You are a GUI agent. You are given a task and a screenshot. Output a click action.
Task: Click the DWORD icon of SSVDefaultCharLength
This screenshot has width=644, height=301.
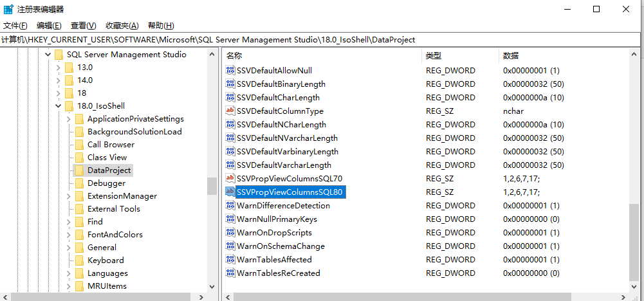[x=230, y=97]
